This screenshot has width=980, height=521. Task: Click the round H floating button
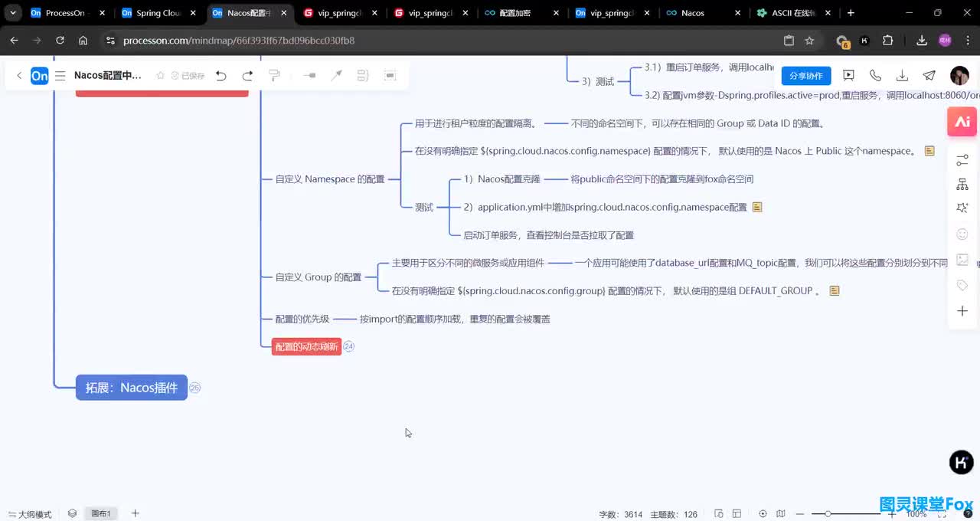[x=962, y=462]
